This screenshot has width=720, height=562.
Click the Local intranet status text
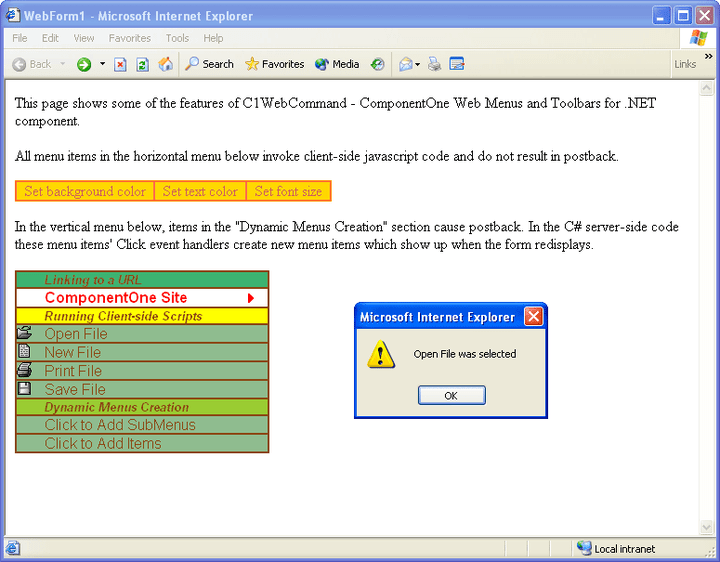click(x=624, y=549)
